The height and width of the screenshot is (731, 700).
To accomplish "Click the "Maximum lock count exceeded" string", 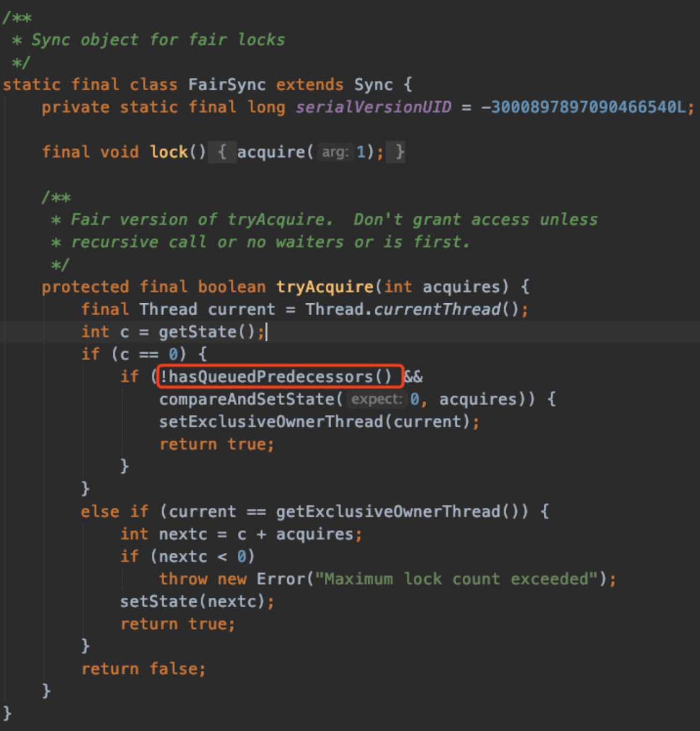I will coord(456,579).
